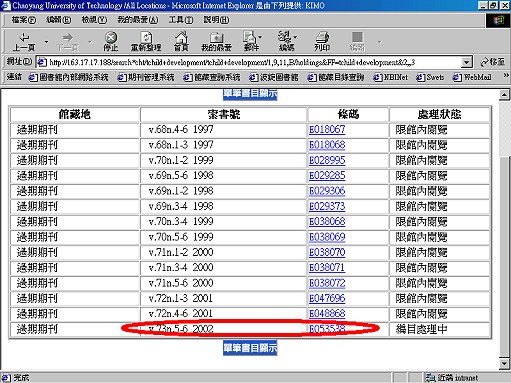Open the 工具 menu

181,20
